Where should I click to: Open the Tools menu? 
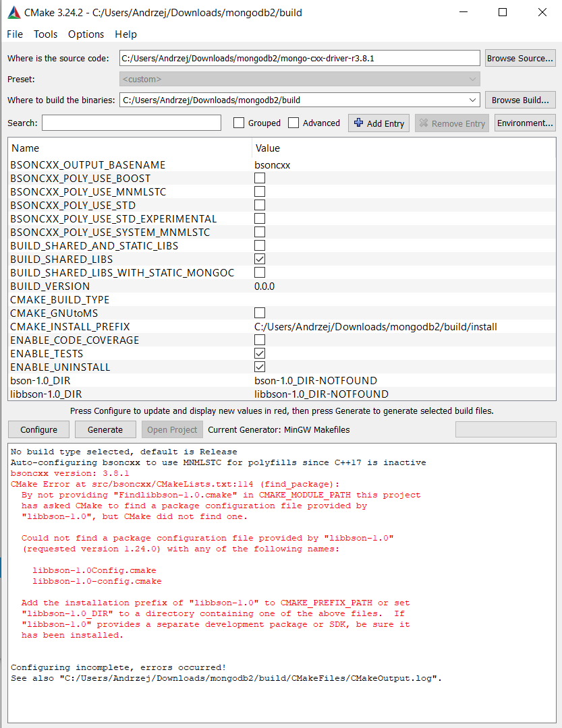click(46, 34)
